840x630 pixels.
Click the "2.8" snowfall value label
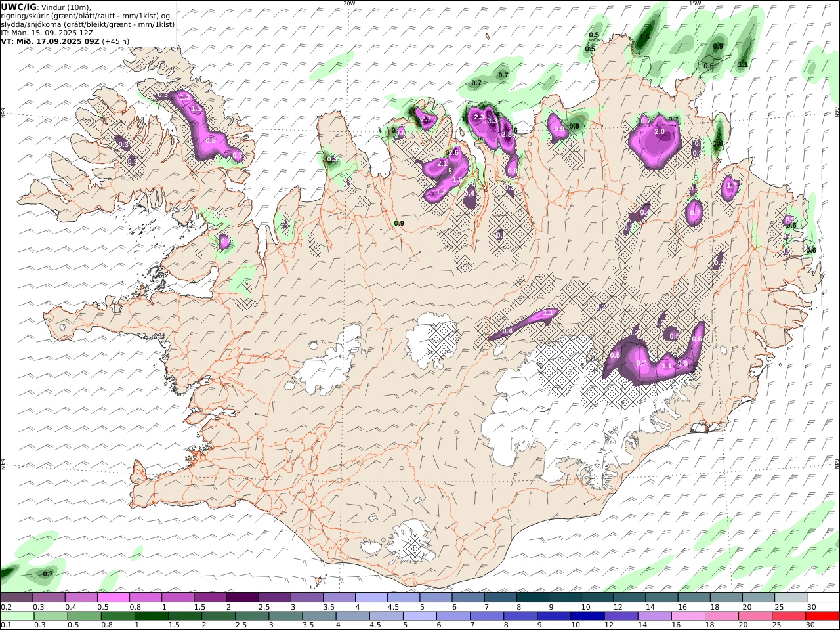(507, 134)
